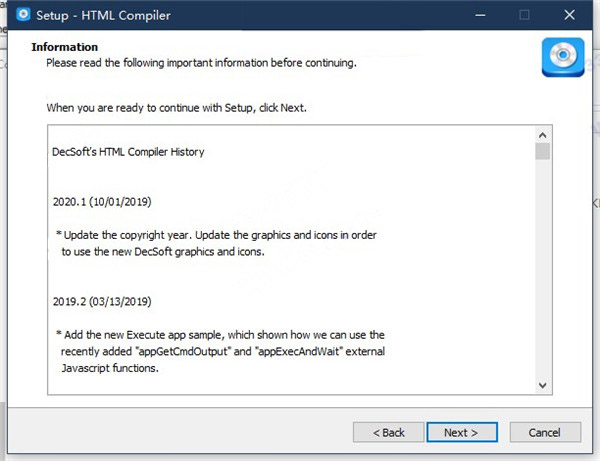Click the blue disc installer logo

point(563,57)
